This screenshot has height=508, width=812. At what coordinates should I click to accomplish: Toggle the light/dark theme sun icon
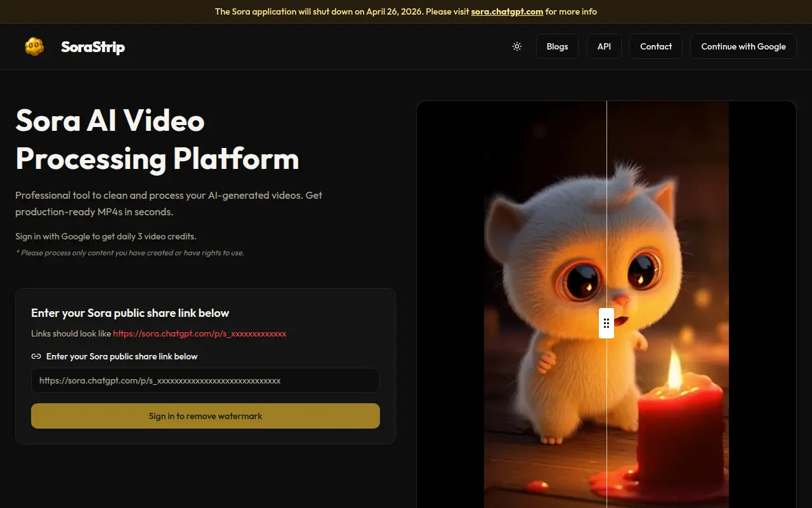point(517,46)
